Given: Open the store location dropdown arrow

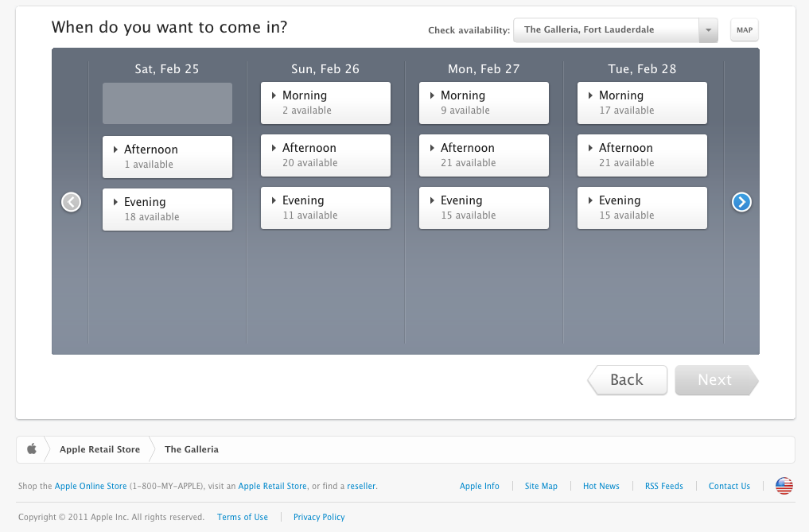Looking at the screenshot, I should click(709, 30).
